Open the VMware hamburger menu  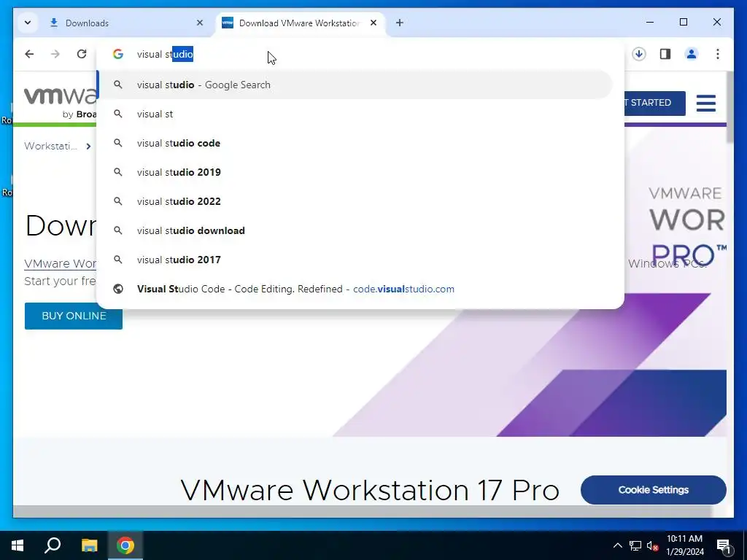pyautogui.click(x=705, y=103)
